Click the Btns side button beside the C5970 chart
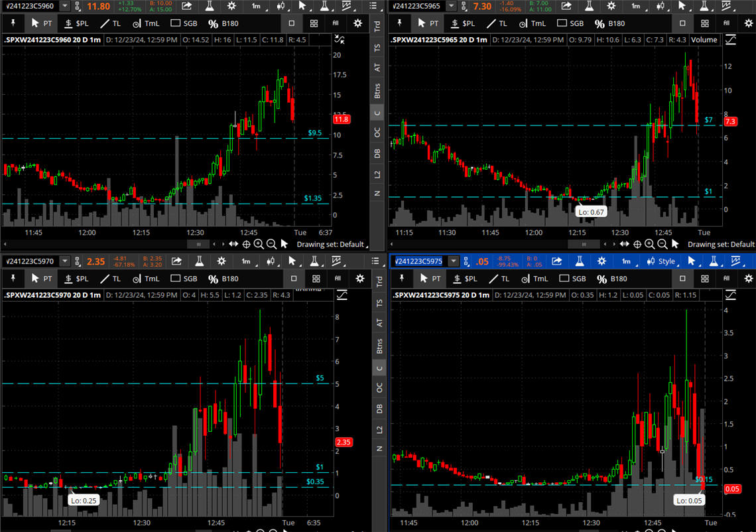 378,345
